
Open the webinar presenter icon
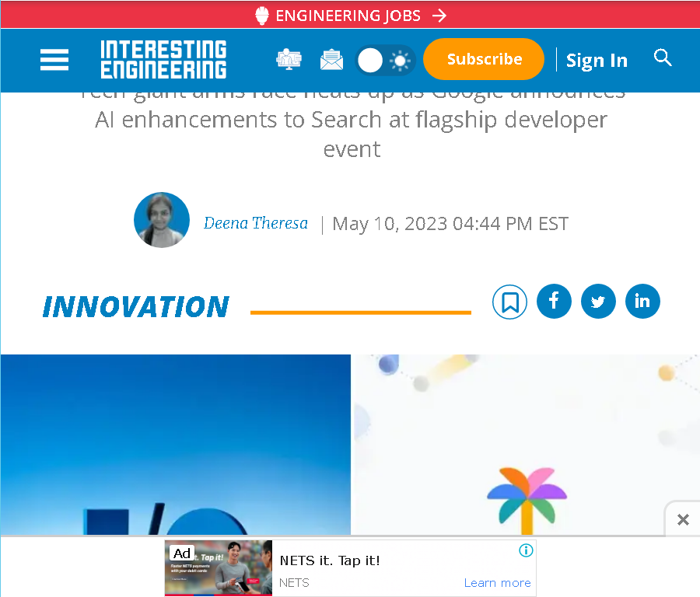[x=289, y=59]
